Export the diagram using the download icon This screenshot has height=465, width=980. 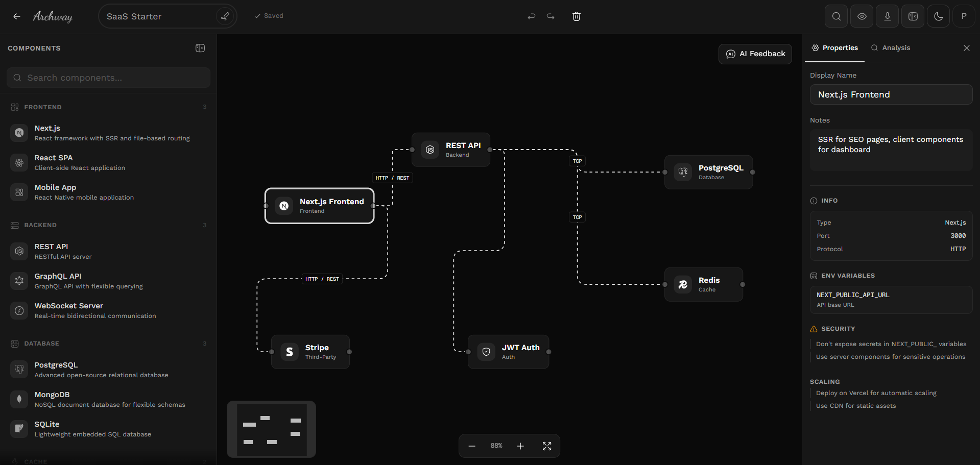pyautogui.click(x=887, y=16)
